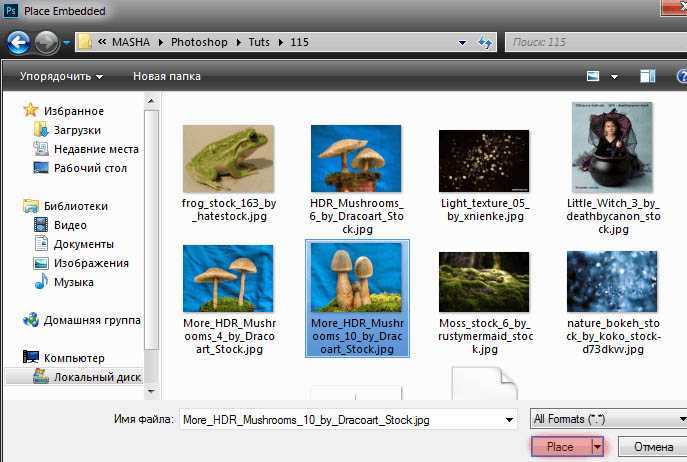
Task: Open the Упорядочить menu
Action: point(61,76)
